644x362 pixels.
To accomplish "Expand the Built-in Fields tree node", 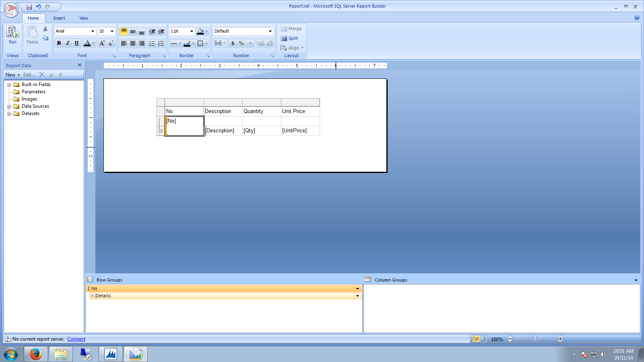I will point(9,84).
